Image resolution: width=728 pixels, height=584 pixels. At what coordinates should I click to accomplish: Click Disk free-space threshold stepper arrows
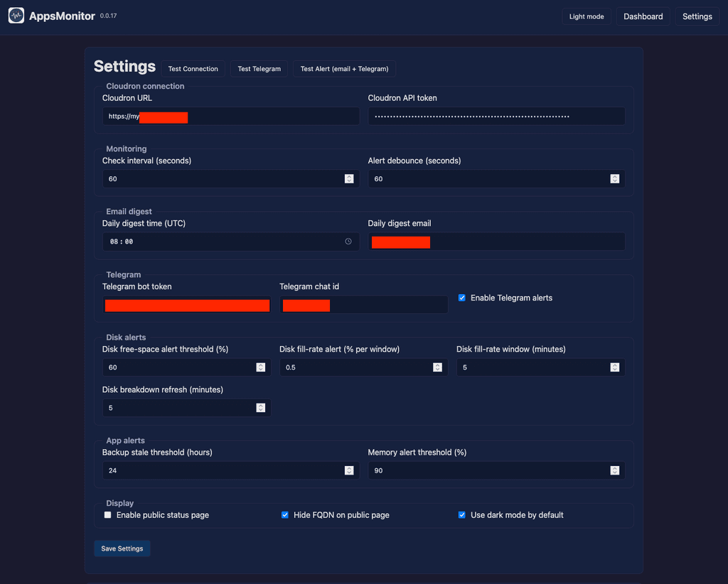coord(260,367)
